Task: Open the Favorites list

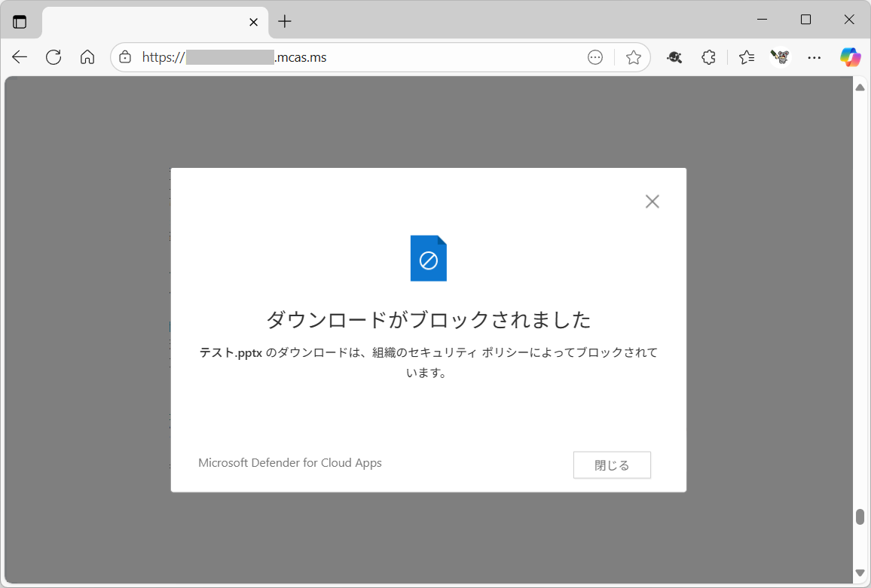Action: coord(746,57)
